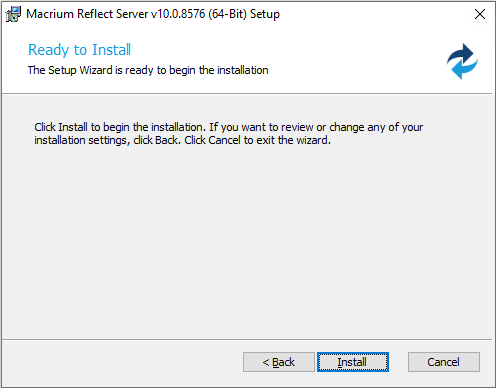Image resolution: width=496 pixels, height=388 pixels.
Task: Click the window title "Macrium Reflect Server v10.0.8576"
Action: pos(115,14)
